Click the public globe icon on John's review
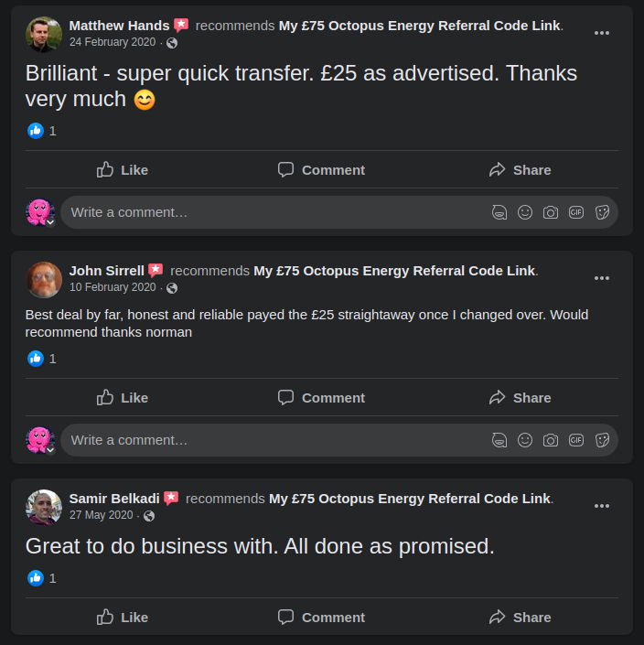 (171, 288)
